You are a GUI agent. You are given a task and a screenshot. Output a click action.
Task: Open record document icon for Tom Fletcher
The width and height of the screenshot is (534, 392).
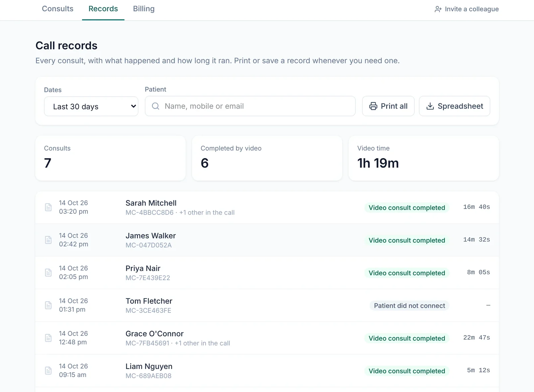(x=48, y=305)
